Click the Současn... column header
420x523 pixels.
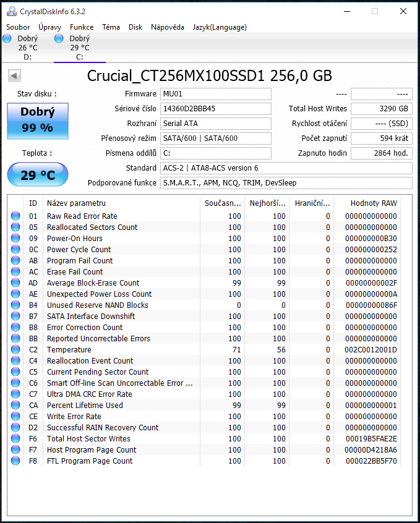click(222, 203)
